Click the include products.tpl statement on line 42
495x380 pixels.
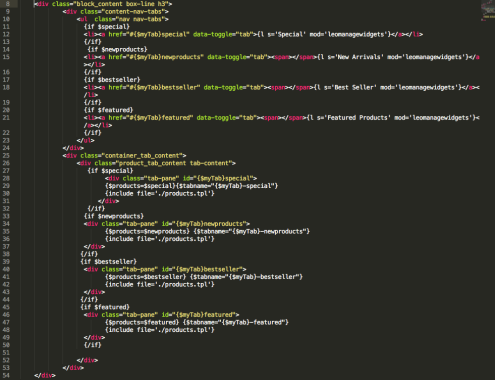coord(160,284)
